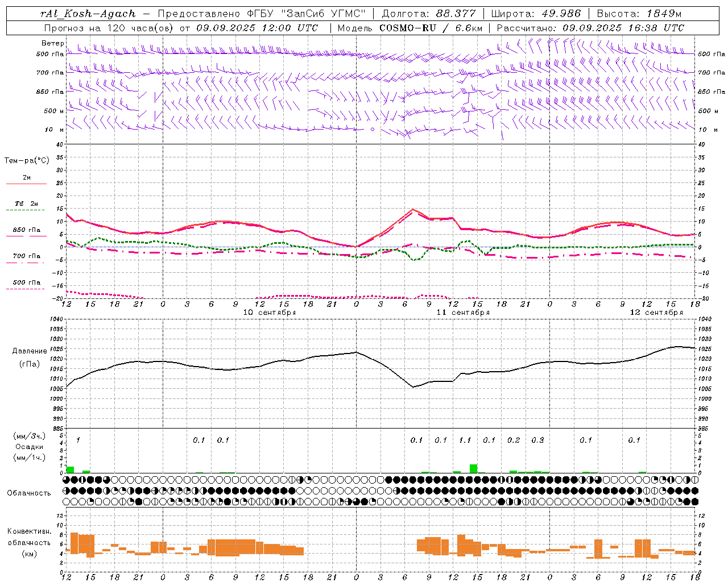Click the elevation text Высота: 1849м
This screenshot has height=582, width=728.
[x=639, y=14]
